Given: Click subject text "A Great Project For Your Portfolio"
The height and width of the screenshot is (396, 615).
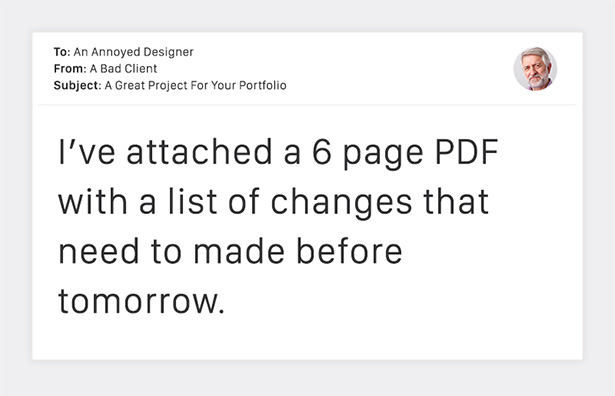Looking at the screenshot, I should click(x=195, y=85).
